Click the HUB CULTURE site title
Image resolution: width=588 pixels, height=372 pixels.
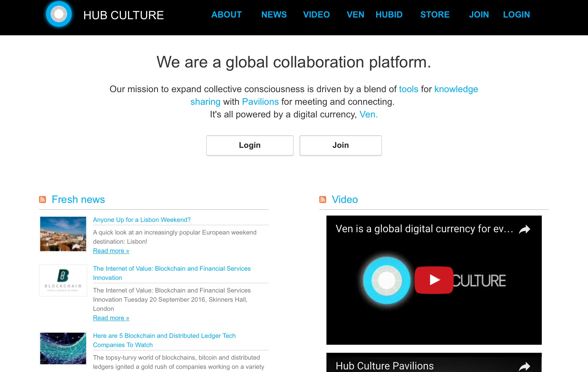pyautogui.click(x=123, y=15)
